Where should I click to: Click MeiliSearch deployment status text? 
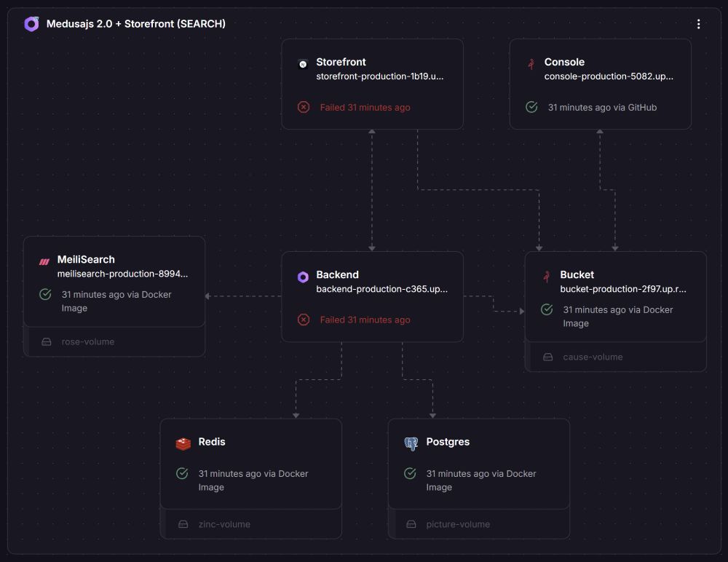pyautogui.click(x=116, y=301)
